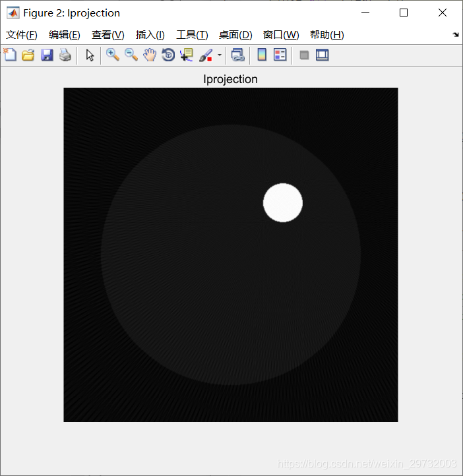This screenshot has height=476, width=463.
Task: Open the 桌面(D) menu
Action: pyautogui.click(x=235, y=35)
